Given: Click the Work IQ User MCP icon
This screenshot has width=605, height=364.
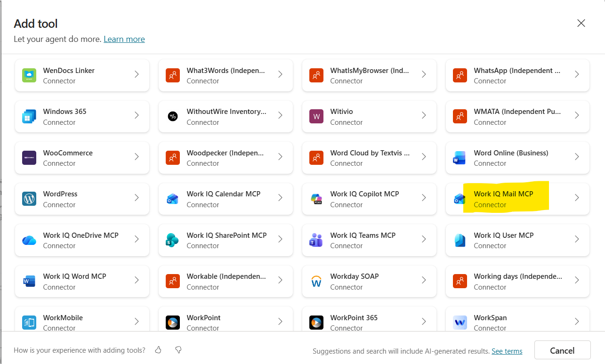Looking at the screenshot, I should pos(460,240).
